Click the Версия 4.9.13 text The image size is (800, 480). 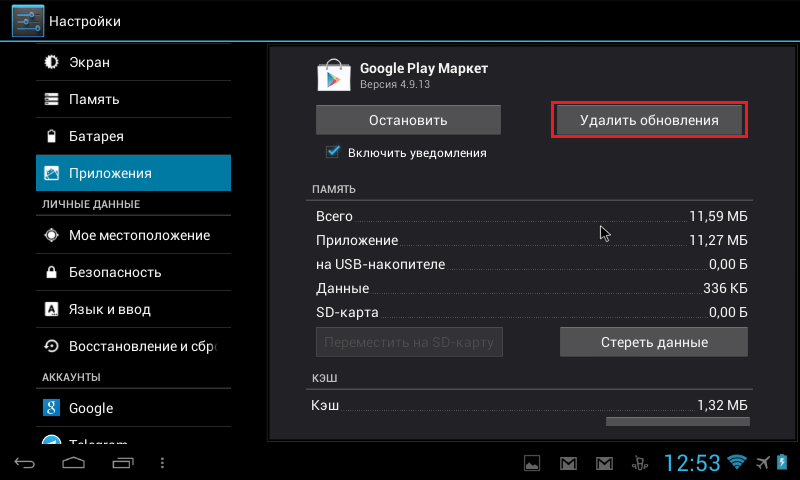[x=395, y=85]
